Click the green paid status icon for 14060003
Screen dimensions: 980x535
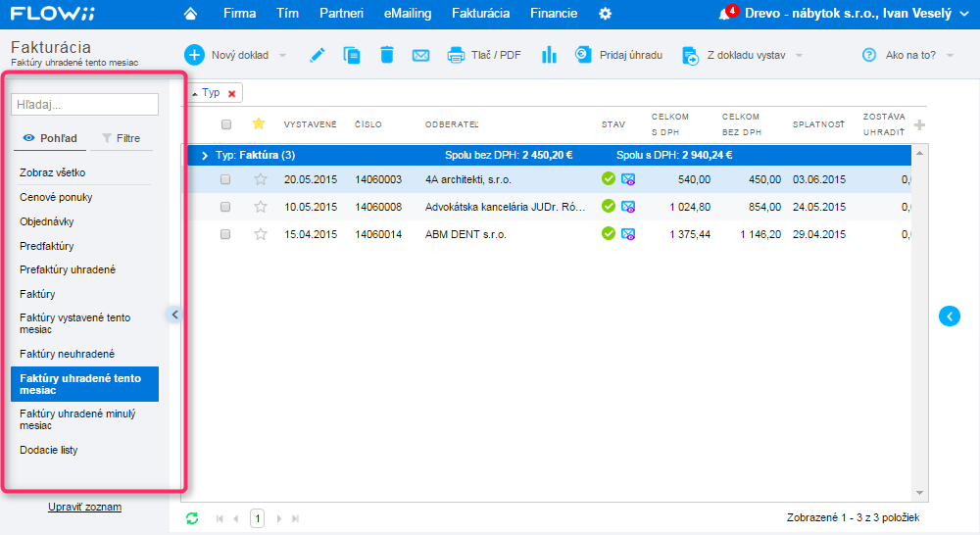(609, 178)
